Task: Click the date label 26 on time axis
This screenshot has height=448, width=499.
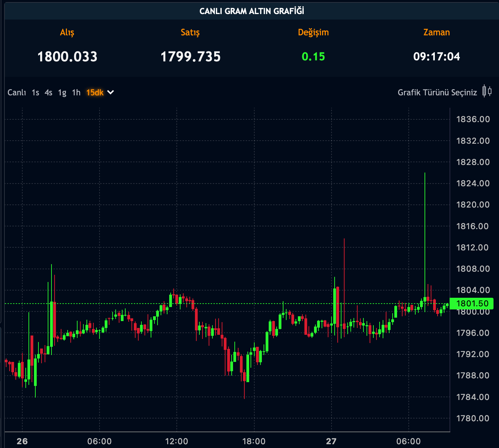Action: 22,441
